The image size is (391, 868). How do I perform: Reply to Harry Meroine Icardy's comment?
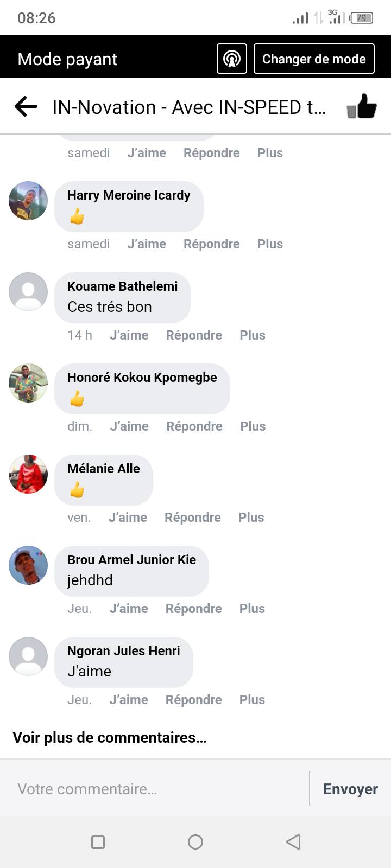point(212,244)
